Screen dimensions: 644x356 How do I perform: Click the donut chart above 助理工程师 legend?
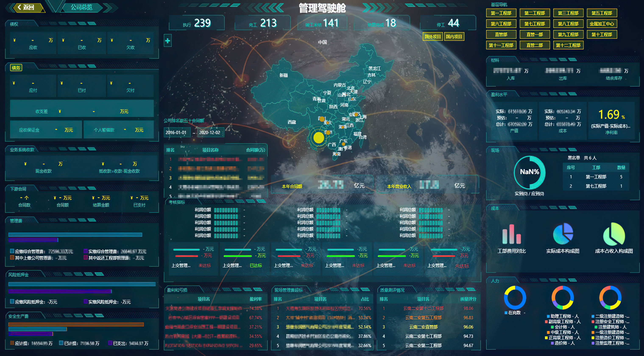(563, 298)
